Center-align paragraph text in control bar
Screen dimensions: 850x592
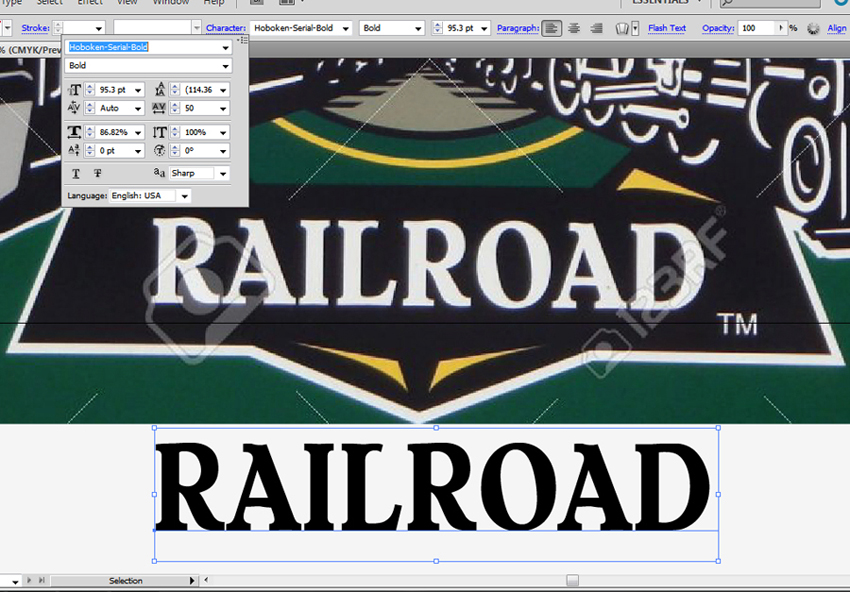(574, 28)
